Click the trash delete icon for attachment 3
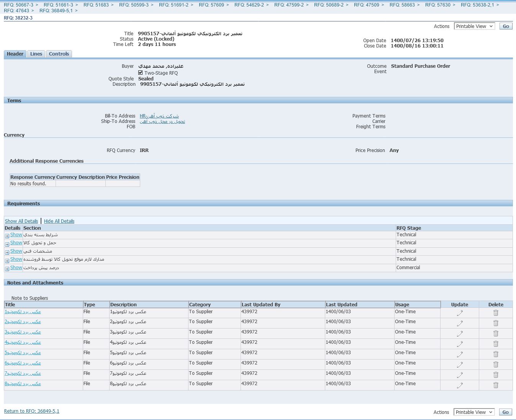 [496, 333]
